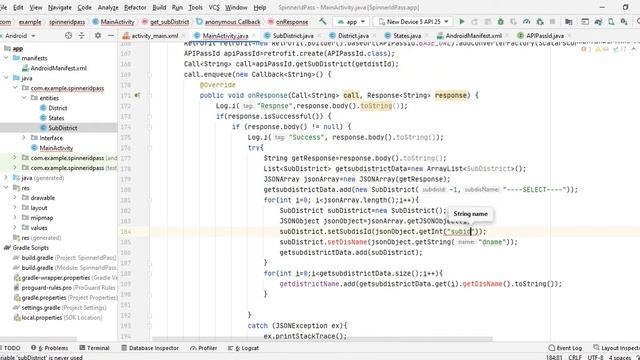Run the app with green play button
Image resolution: width=640 pixels, height=360 pixels.
(462, 22)
